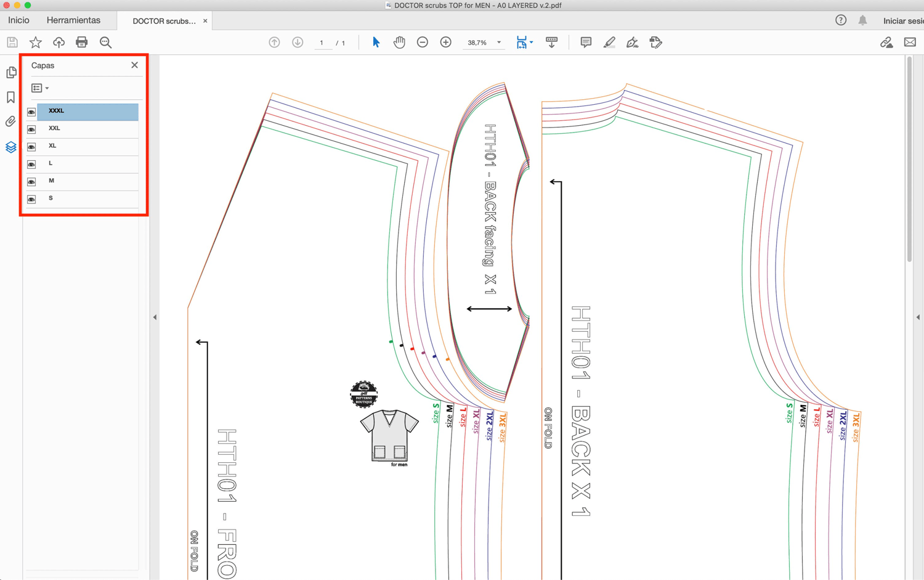The image size is (924, 580).
Task: Click the Save file icon
Action: [x=12, y=43]
